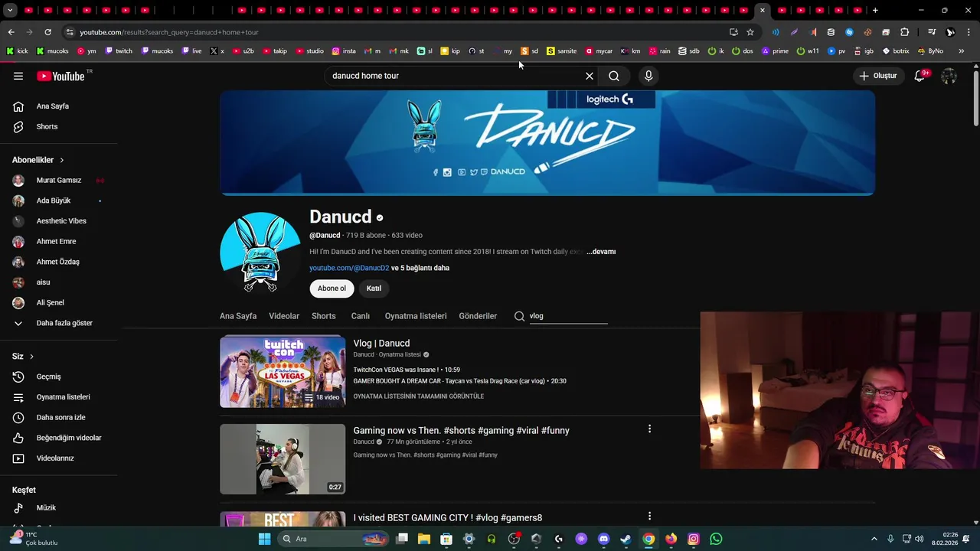Image resolution: width=980 pixels, height=551 pixels.
Task: Open options menu for BEST GAMING CITY video
Action: pos(649,517)
